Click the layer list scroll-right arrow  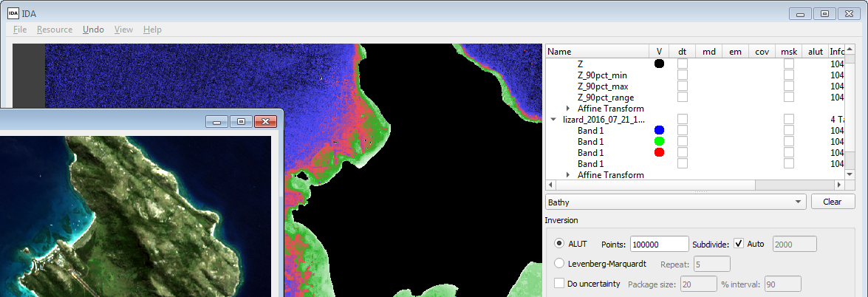(838, 185)
